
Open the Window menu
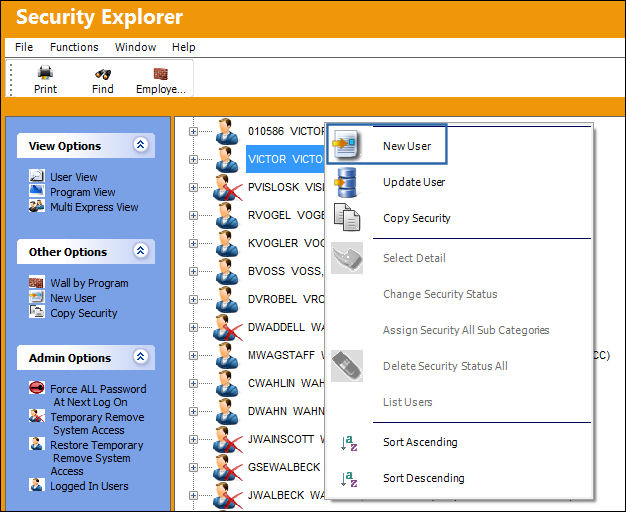135,47
